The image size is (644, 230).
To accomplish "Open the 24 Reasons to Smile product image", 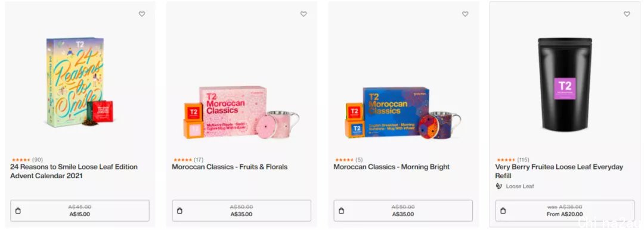I will tap(79, 82).
